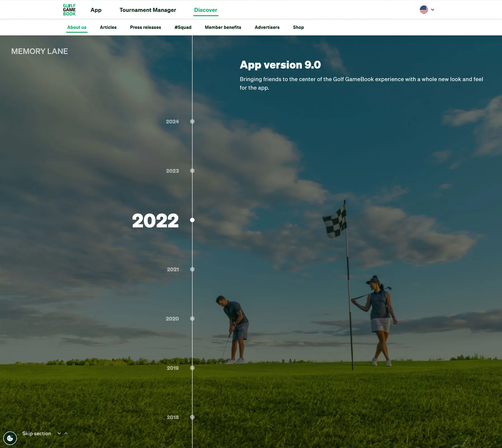Screen dimensions: 502x448
Task: Click the MEMORY LANE heading
Action: 39,51
